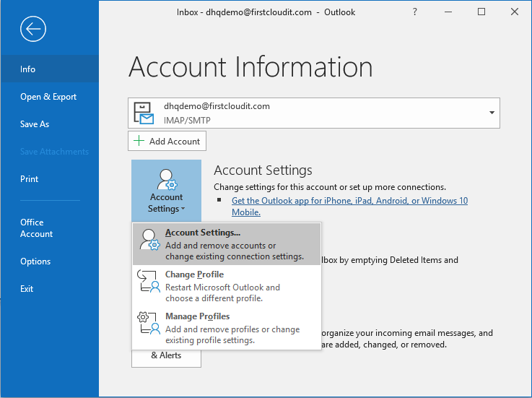Minimize the Outlook window
Screen dimensions: 532x398
coord(448,12)
